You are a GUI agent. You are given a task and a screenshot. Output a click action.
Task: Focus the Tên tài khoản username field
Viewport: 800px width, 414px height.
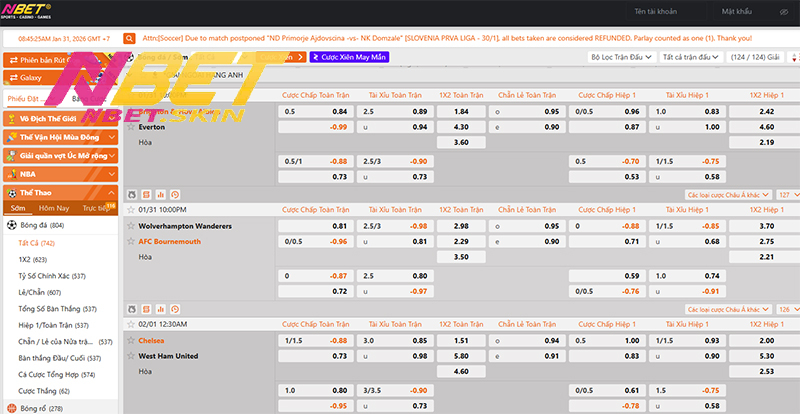coord(663,11)
